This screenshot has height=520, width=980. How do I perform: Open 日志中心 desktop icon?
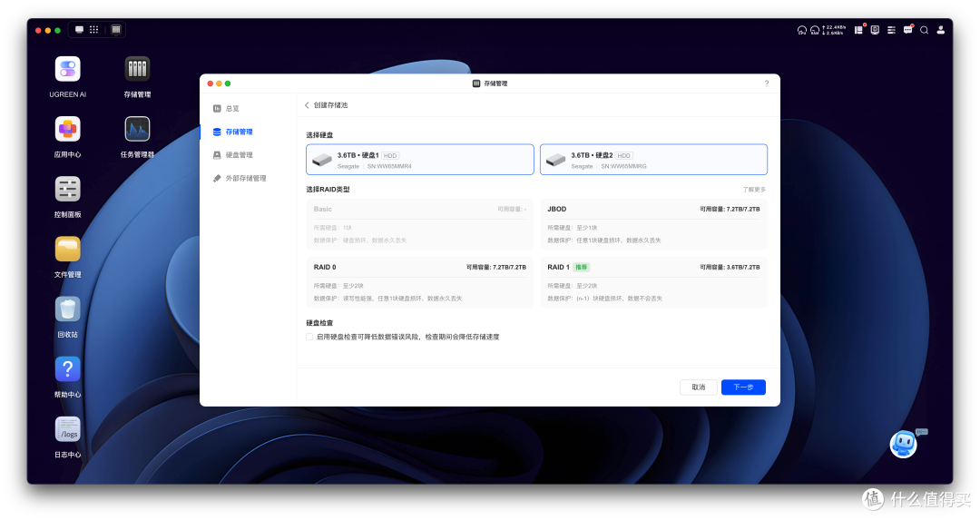[67, 428]
